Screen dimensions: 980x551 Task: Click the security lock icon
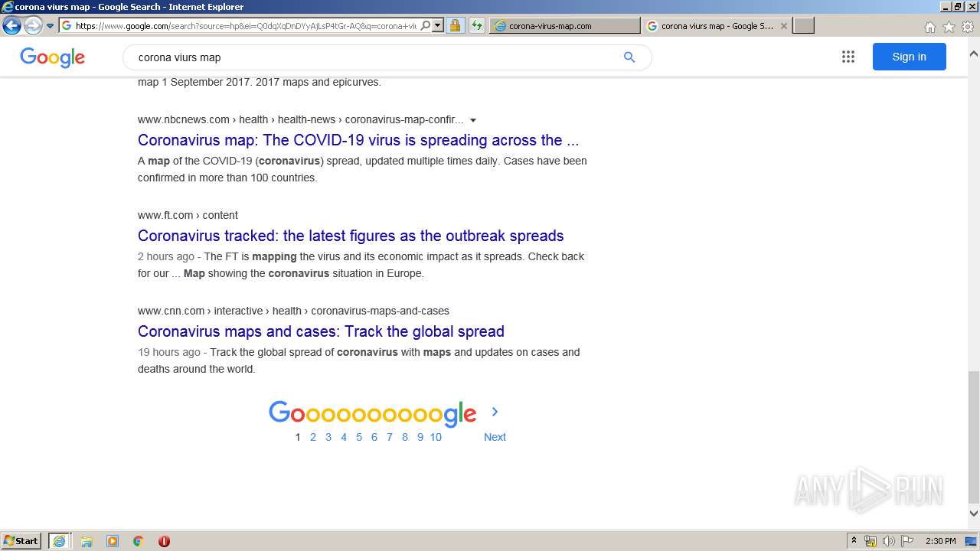455,25
